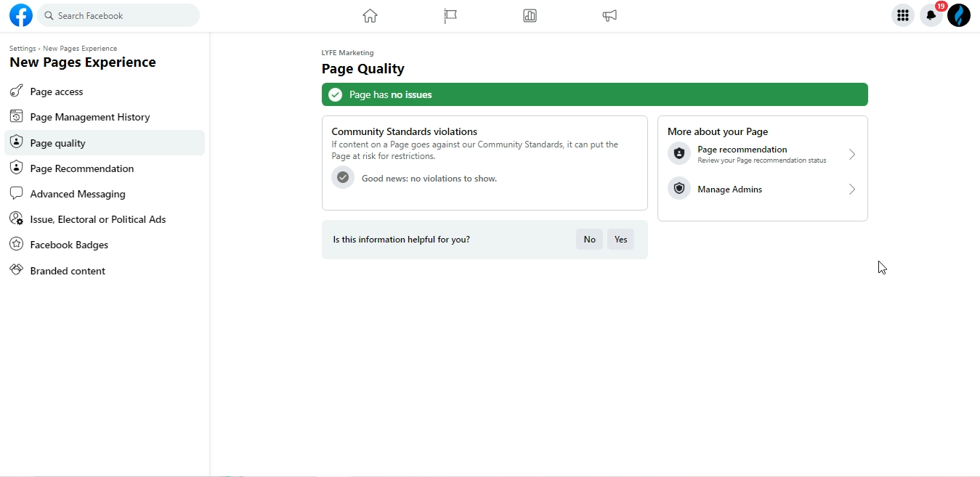This screenshot has width=980, height=477.
Task: Click the shield icon beside sidebar Page Recommendation
Action: pyautogui.click(x=17, y=168)
